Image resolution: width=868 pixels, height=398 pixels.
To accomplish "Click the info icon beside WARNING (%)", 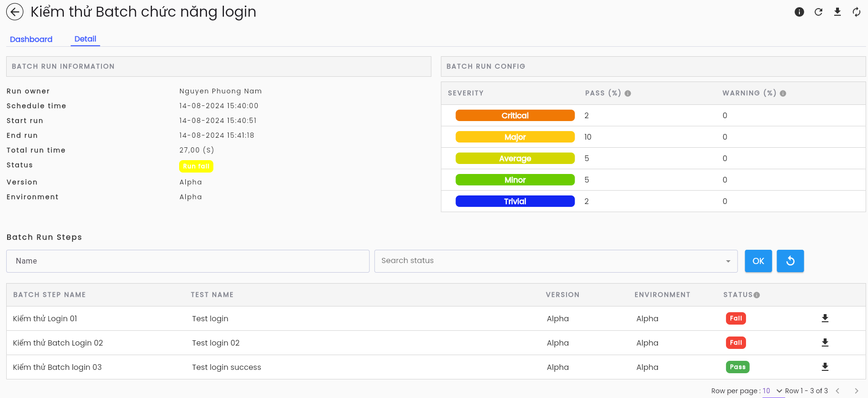I will (x=783, y=93).
